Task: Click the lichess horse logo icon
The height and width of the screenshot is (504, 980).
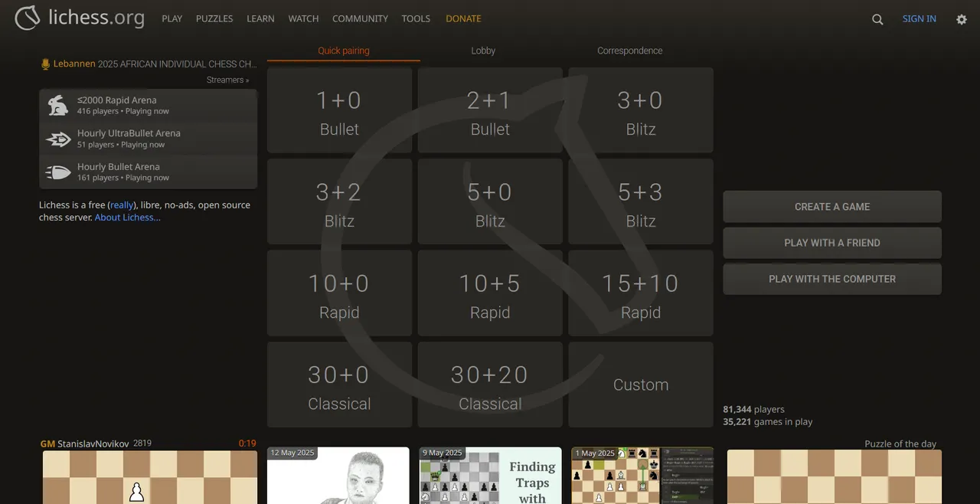Action: [28, 18]
